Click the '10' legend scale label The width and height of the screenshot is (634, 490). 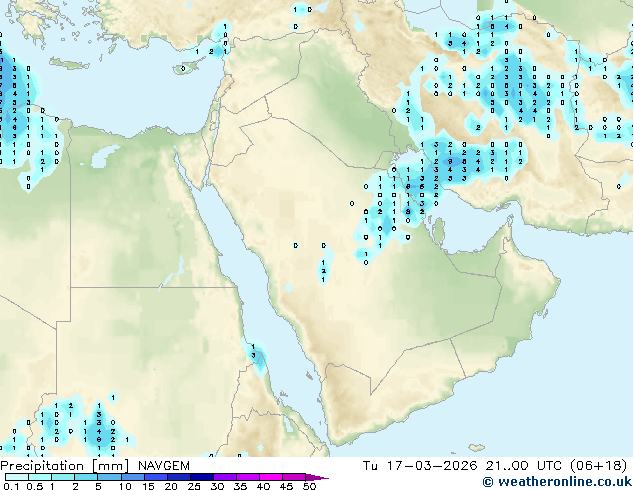(x=125, y=486)
